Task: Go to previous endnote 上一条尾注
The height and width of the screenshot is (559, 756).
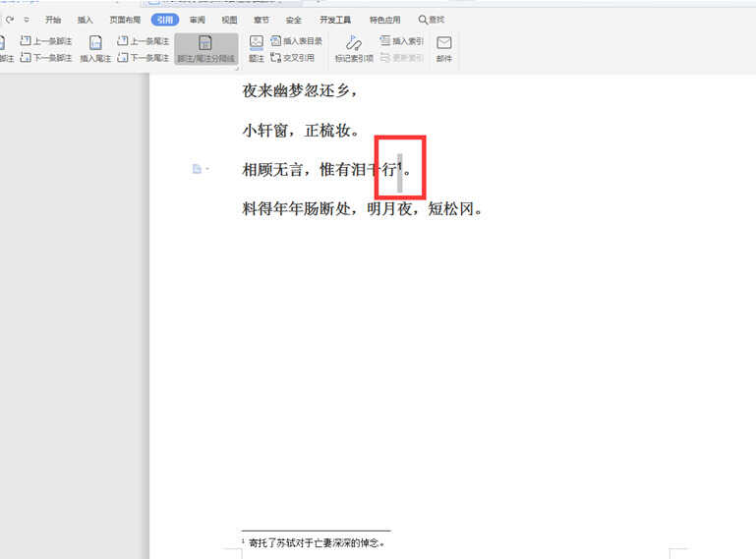Action: (144, 41)
